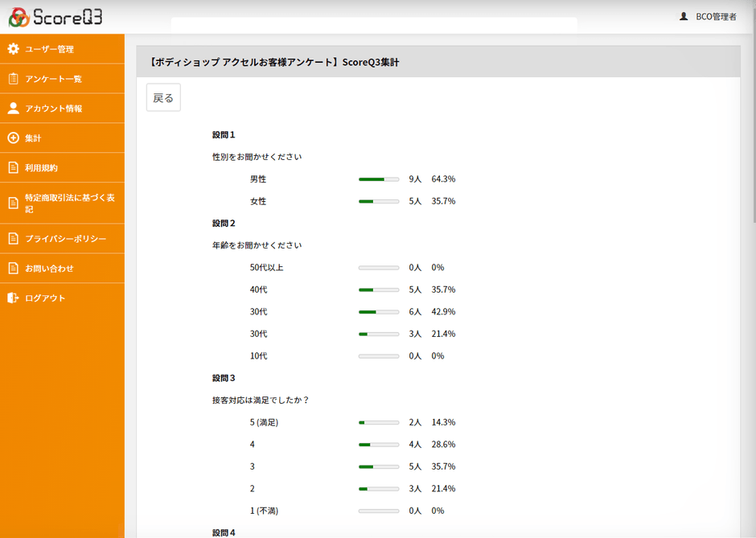Screen dimensions: 756x538
Task: Click the list icon beside アンケート一覧
Action: [x=14, y=78]
